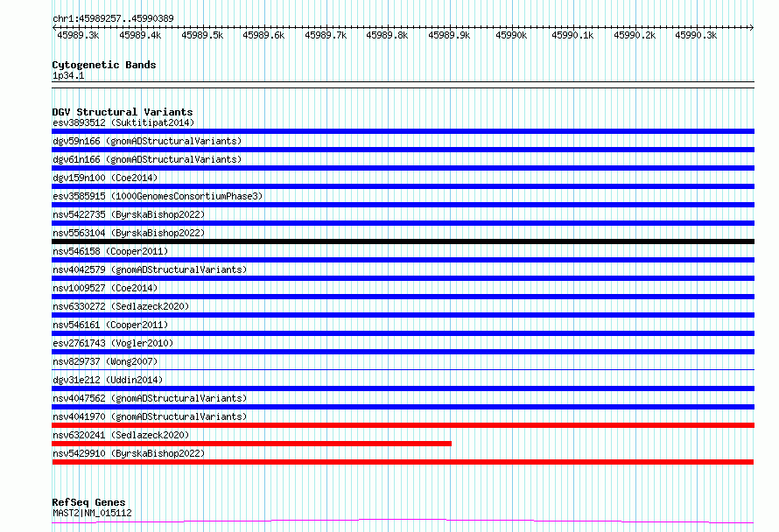The height and width of the screenshot is (532, 779).
Task: Click nsv4041970 (gnomADStructuralVariants) label
Action: [150, 416]
